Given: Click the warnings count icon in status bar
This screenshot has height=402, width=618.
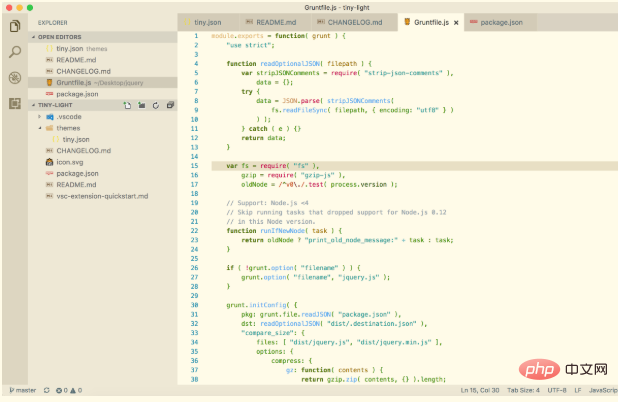Looking at the screenshot, I should 76,390.
